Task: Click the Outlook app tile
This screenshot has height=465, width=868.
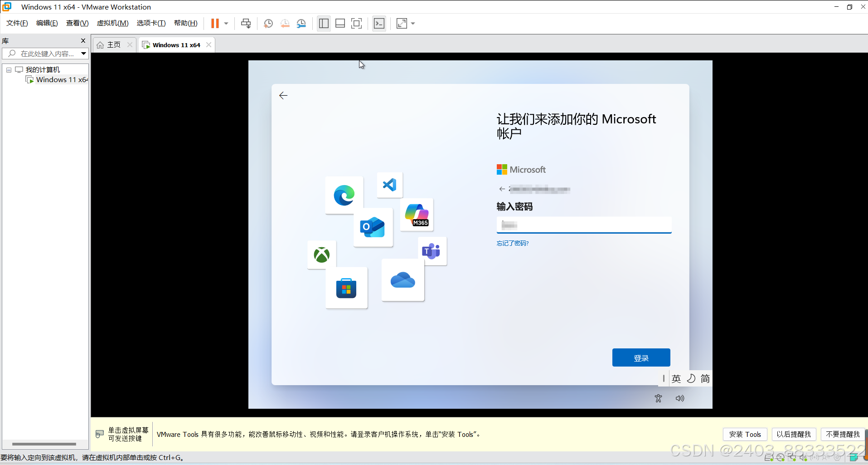Action: [373, 227]
